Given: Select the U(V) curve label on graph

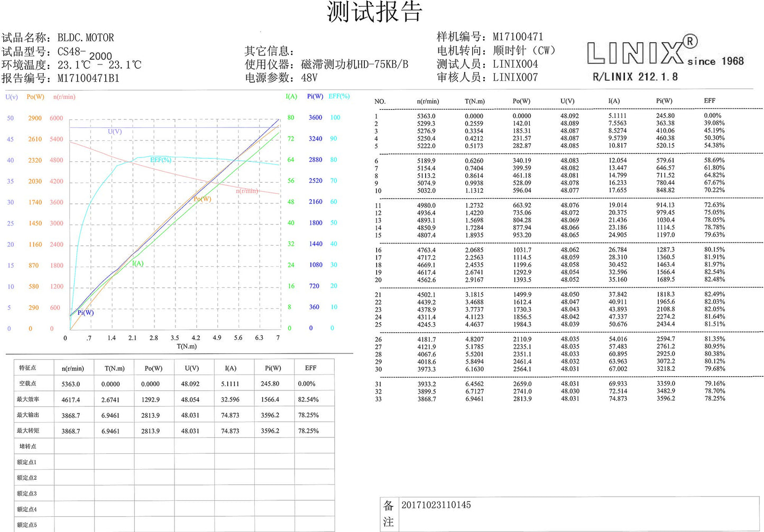Looking at the screenshot, I should (x=115, y=132).
